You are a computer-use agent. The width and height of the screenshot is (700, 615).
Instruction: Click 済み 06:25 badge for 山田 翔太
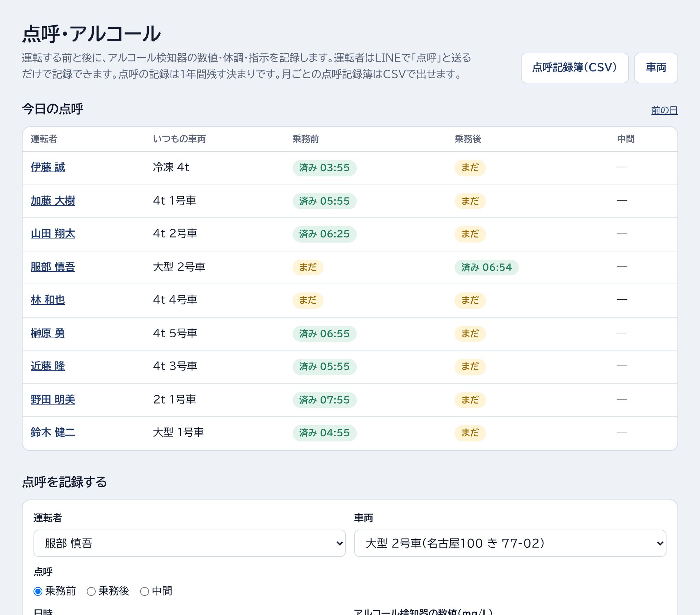[x=324, y=234]
